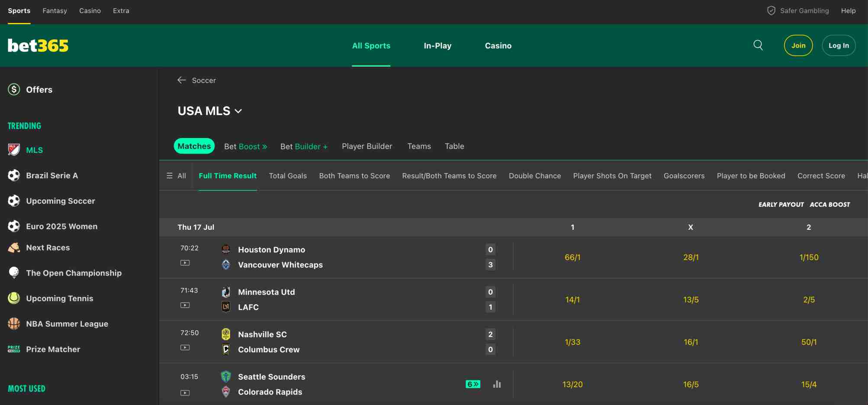
Task: Select Casino in the green navigation bar
Action: point(498,45)
